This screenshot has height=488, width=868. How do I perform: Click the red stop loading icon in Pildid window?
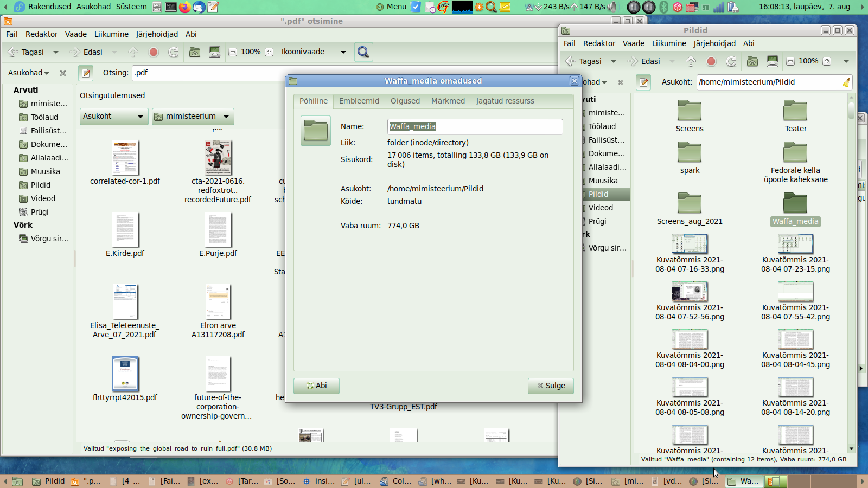tap(711, 61)
